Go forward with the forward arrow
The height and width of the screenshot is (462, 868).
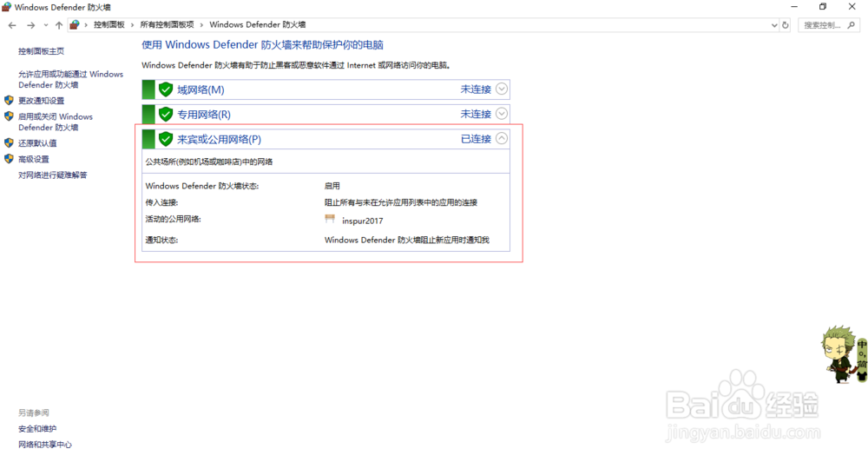pos(31,25)
